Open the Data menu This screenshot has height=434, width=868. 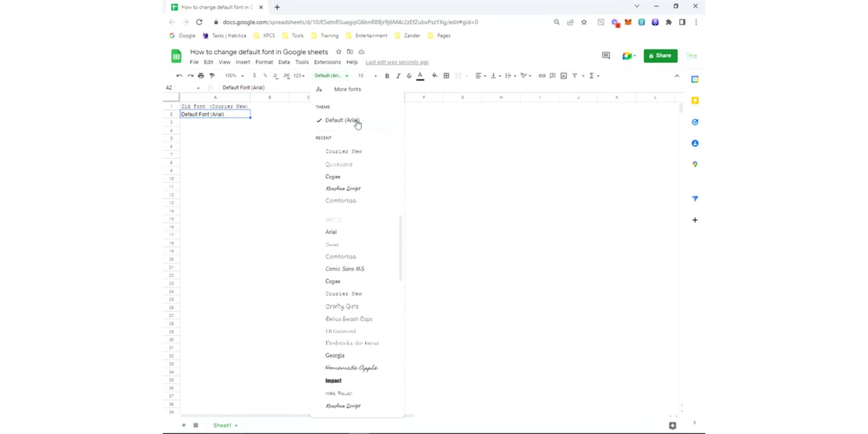tap(284, 62)
